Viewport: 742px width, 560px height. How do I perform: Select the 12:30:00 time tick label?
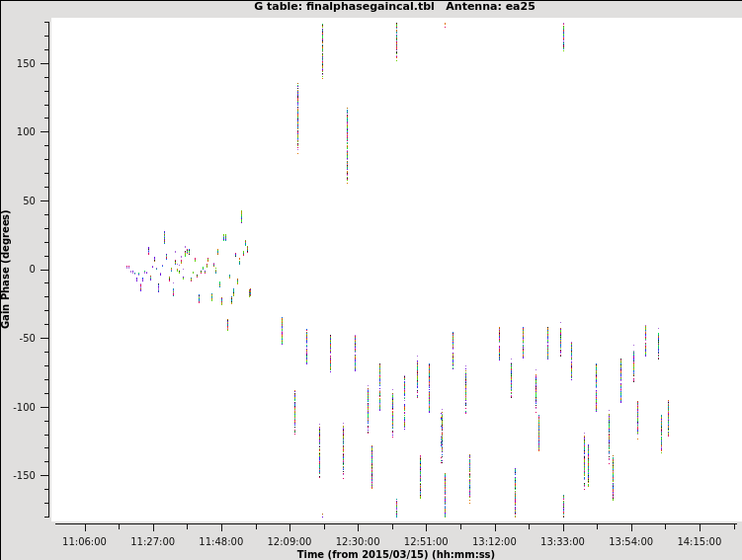point(357,541)
